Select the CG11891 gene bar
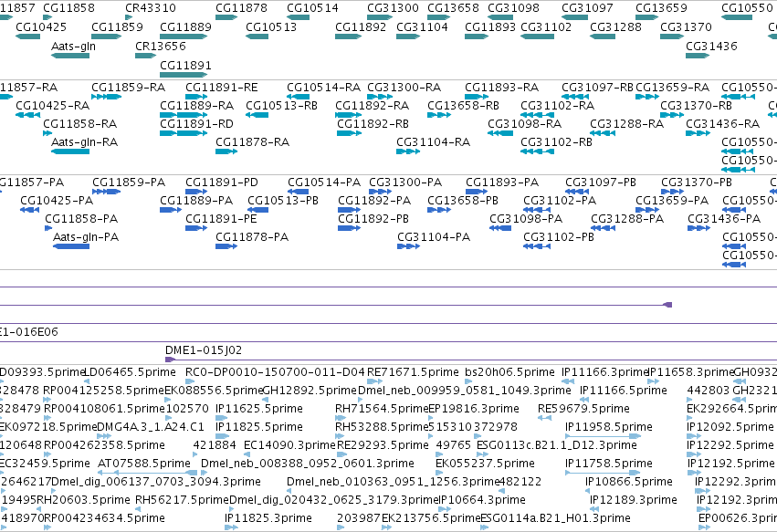 [184, 75]
